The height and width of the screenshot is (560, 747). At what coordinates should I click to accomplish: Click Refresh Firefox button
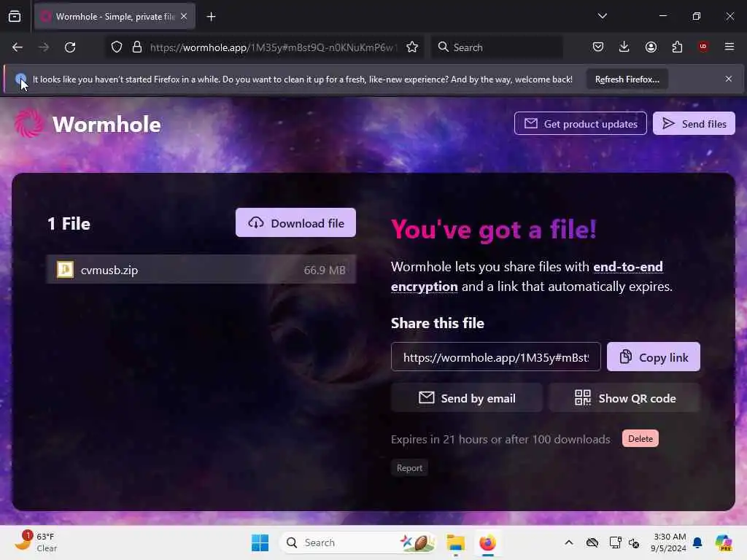point(627,79)
